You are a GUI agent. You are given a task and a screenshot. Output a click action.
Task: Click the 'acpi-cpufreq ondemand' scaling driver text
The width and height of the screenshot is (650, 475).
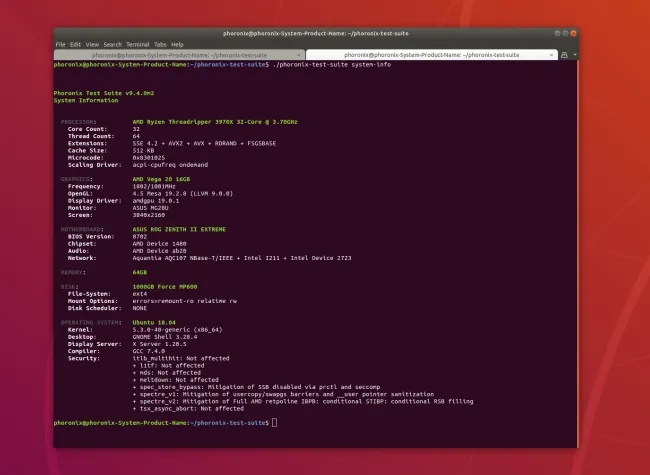coord(170,165)
